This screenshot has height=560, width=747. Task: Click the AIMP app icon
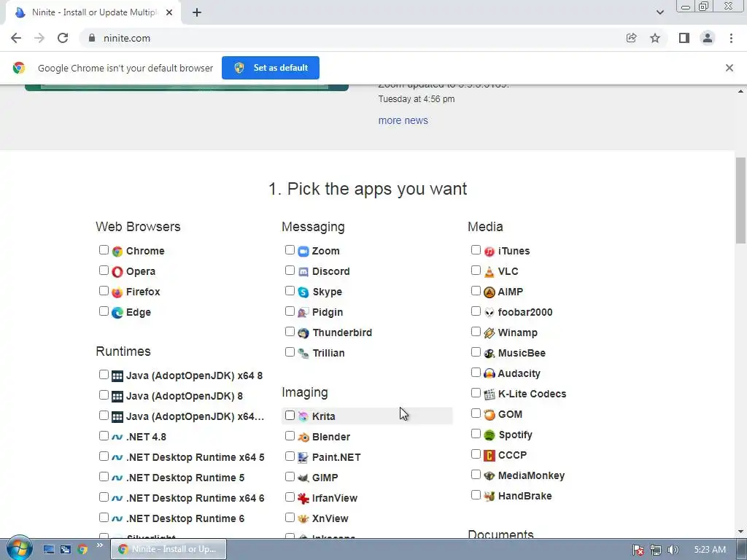coord(489,292)
